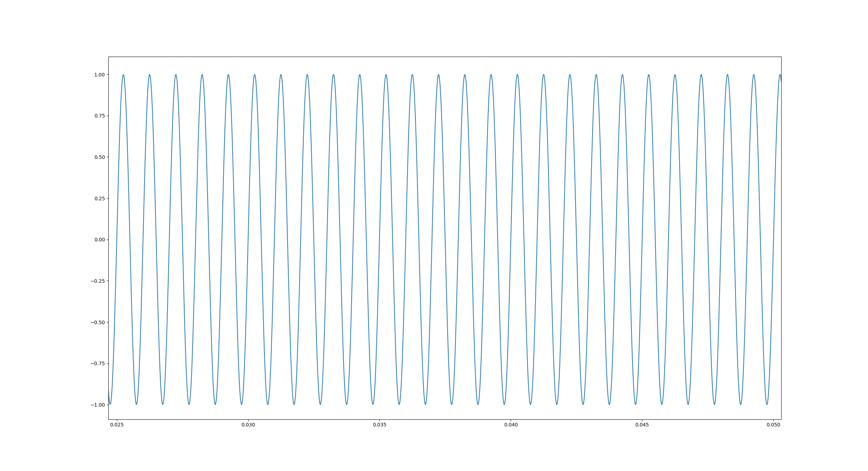This screenshot has width=868, height=471.
Task: Click the 0.25 y-axis tick label
Action: (100, 199)
